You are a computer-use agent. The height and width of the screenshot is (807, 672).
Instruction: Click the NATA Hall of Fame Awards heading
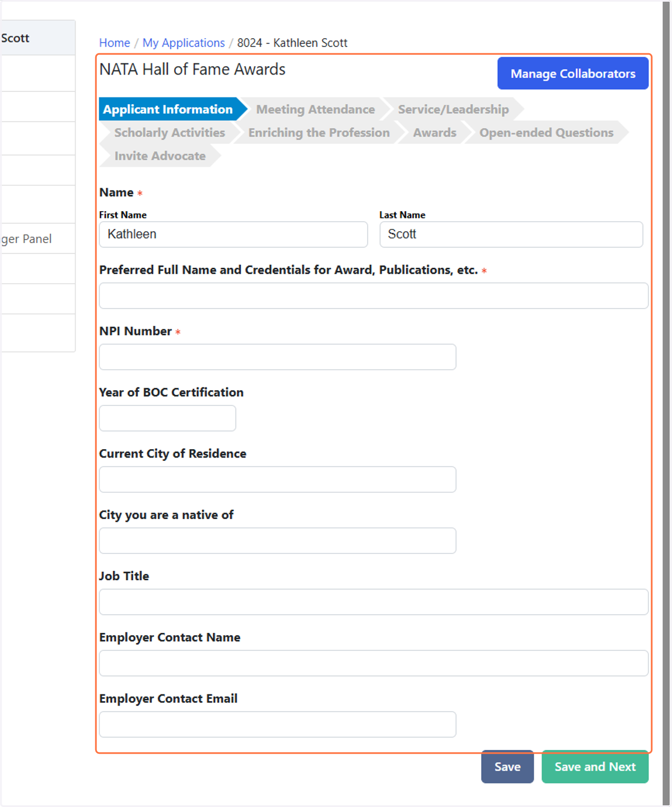pos(192,69)
